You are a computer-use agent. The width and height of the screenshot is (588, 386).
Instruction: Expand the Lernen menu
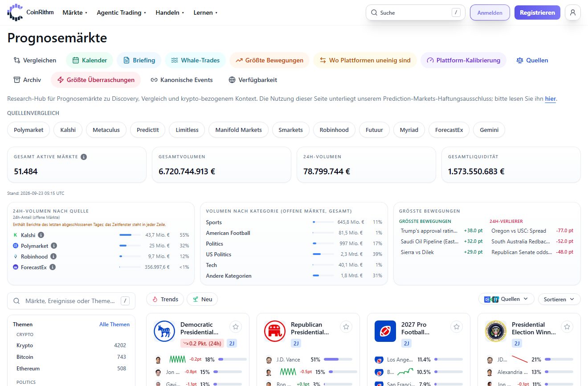[205, 12]
